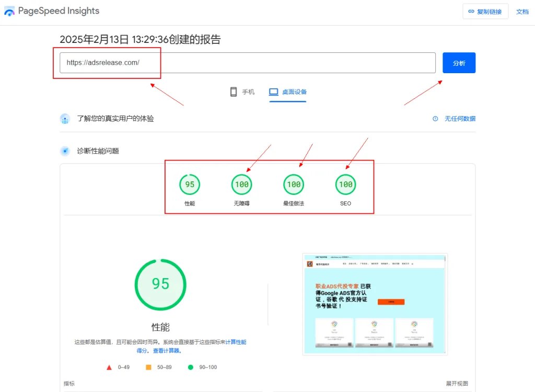Click the red triangle 0–49 legend icon
Screen dimensions: 535x392
tap(109, 367)
